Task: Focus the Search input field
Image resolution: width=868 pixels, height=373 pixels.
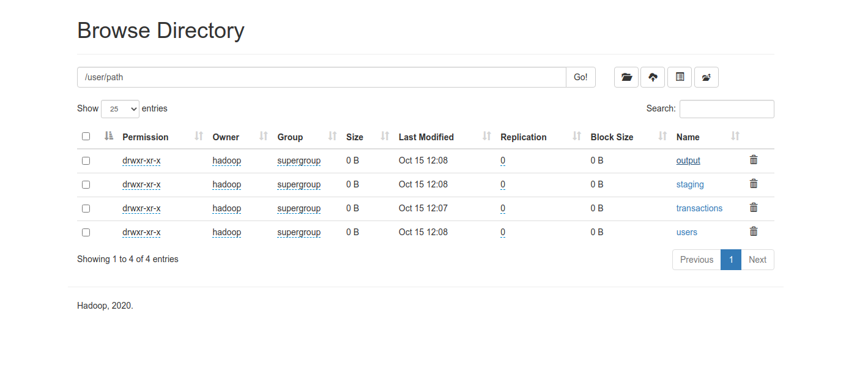Action: (727, 109)
